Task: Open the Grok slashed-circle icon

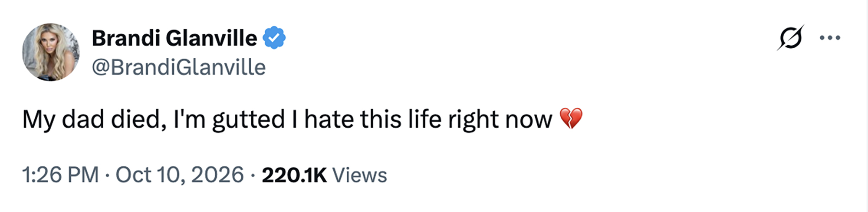Action: pos(790,38)
